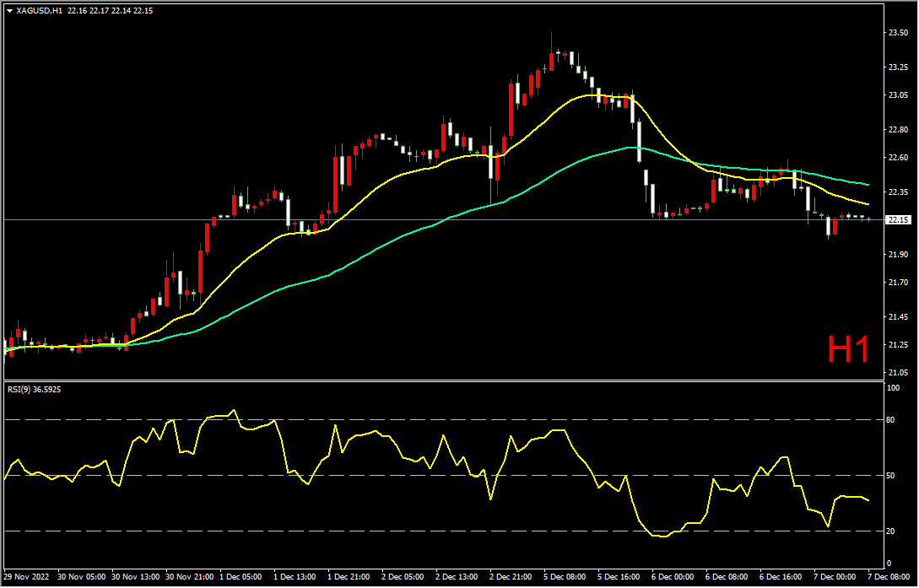919x588 pixels.
Task: Click the XAGUSD,H1 symbol title
Action: pyautogui.click(x=40, y=10)
